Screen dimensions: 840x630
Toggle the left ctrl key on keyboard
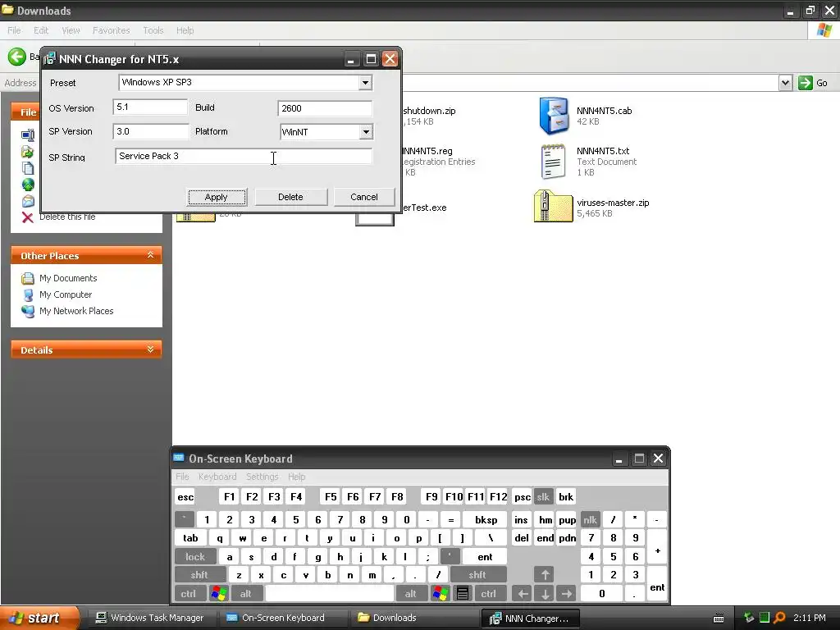click(189, 594)
